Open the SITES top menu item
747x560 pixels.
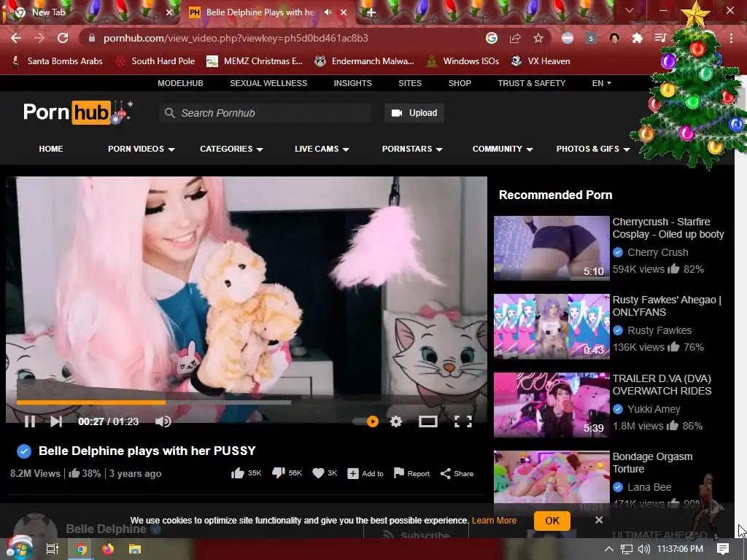(410, 83)
